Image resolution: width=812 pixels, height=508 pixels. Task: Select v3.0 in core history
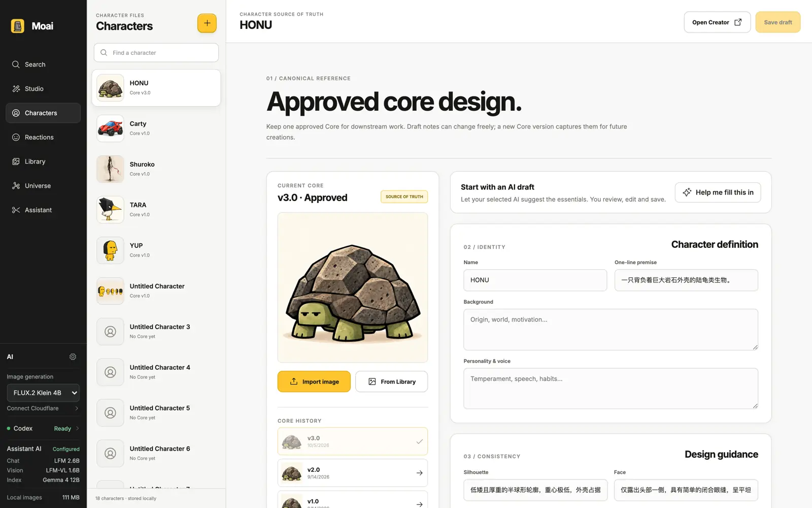(353, 441)
